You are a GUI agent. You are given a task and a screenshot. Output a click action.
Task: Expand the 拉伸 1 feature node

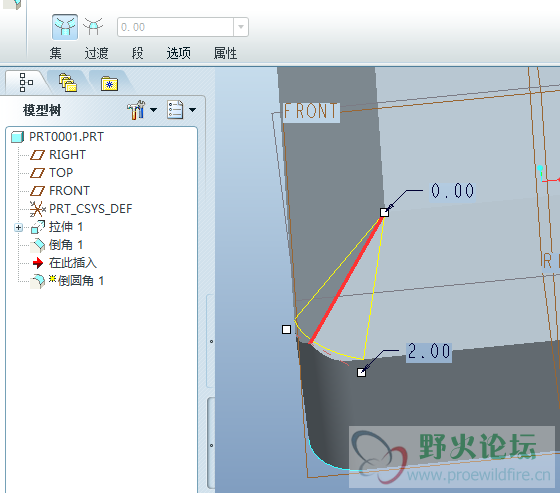pos(19,227)
